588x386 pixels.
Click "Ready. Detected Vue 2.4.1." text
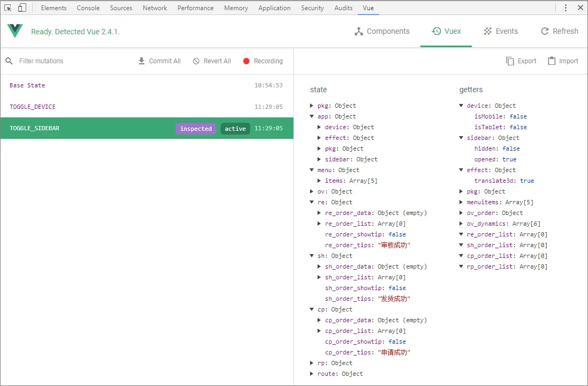[x=76, y=32]
